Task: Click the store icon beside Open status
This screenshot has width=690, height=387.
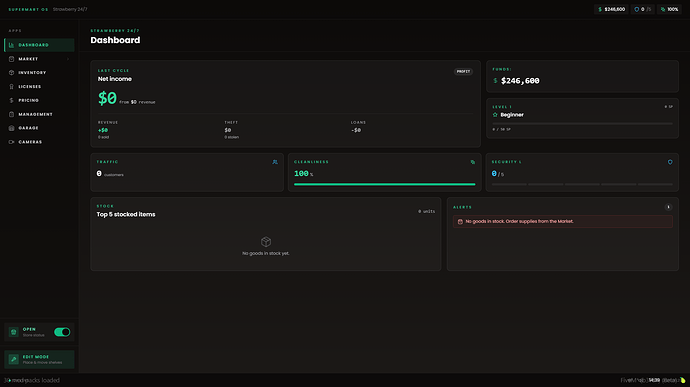Action: tap(14, 332)
